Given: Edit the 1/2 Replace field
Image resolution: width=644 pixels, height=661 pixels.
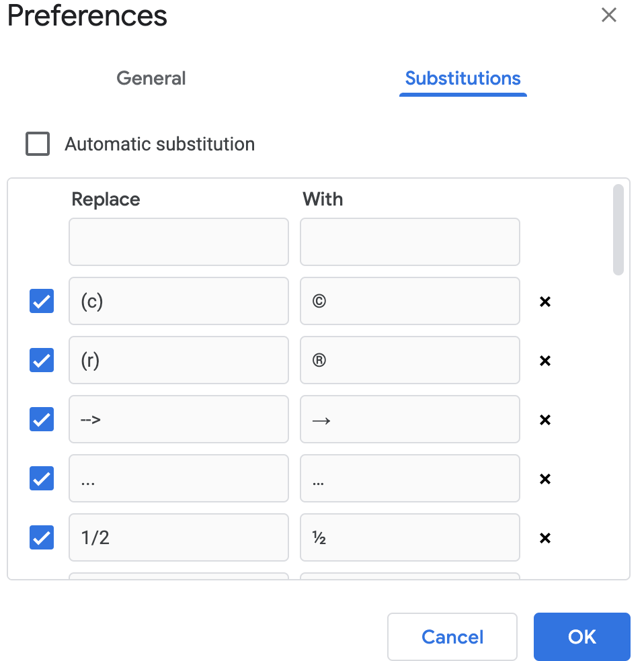Looking at the screenshot, I should [x=179, y=537].
